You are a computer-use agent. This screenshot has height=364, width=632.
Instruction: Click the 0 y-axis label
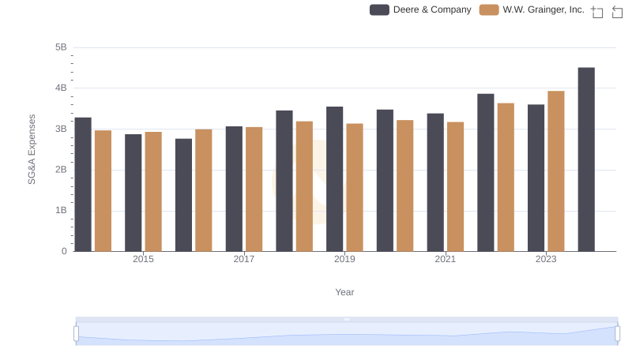[64, 251]
